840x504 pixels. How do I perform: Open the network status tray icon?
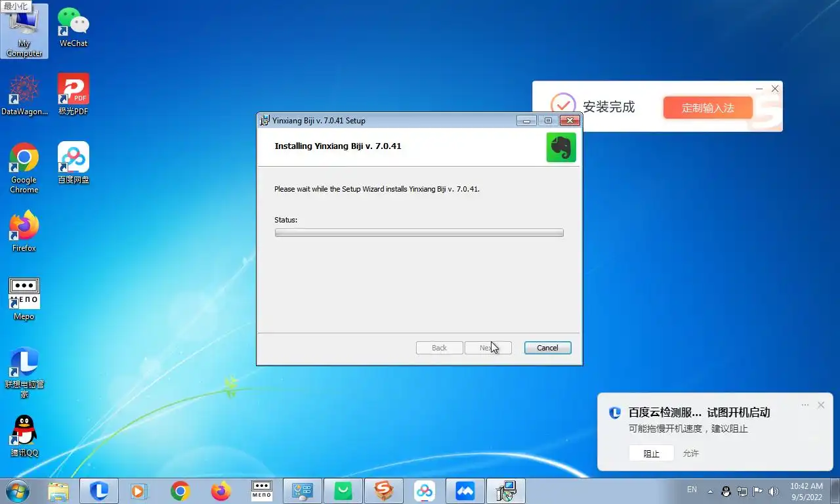[x=742, y=491]
